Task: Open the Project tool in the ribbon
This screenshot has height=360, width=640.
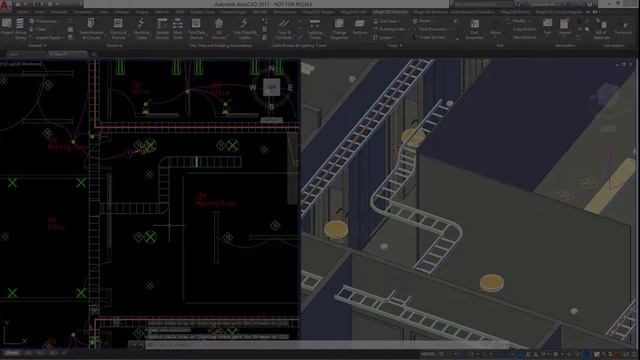Action: [x=7, y=27]
